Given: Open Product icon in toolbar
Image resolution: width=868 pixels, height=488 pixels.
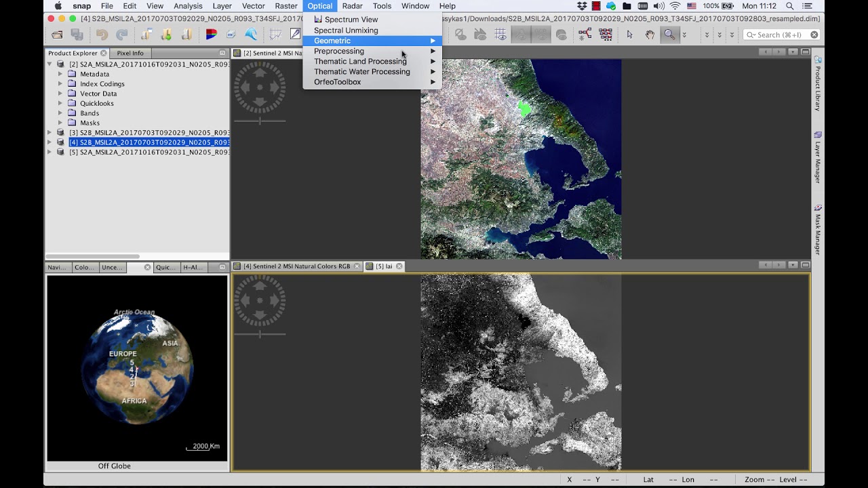Looking at the screenshot, I should tap(57, 35).
